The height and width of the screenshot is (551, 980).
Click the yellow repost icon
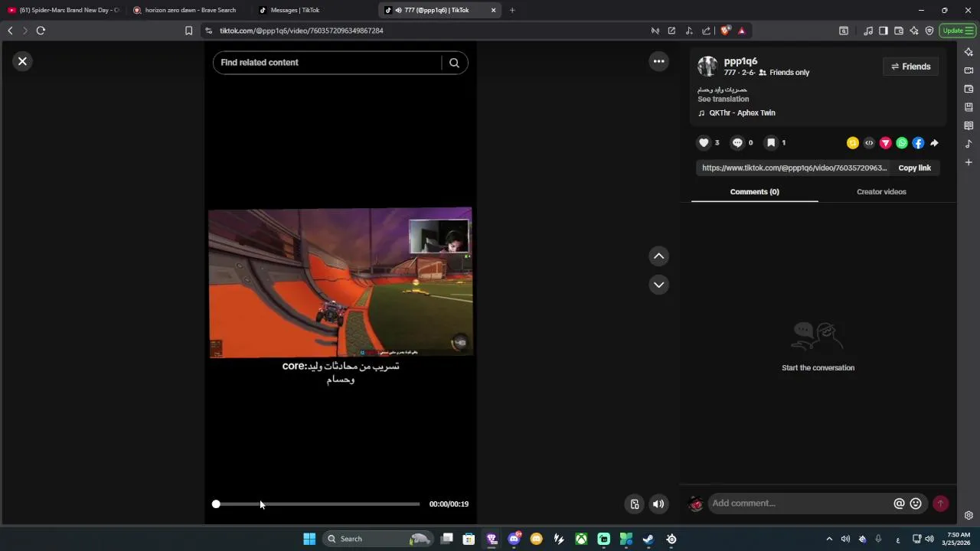[x=852, y=143]
